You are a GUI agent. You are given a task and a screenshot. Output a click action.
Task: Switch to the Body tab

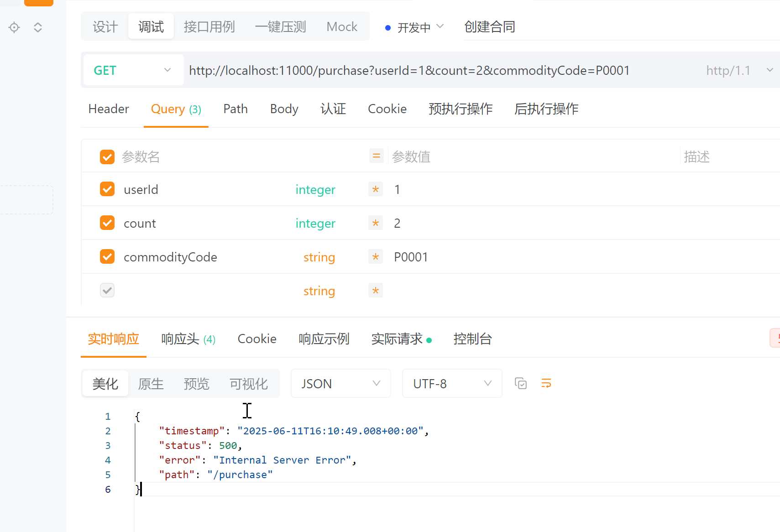point(284,109)
